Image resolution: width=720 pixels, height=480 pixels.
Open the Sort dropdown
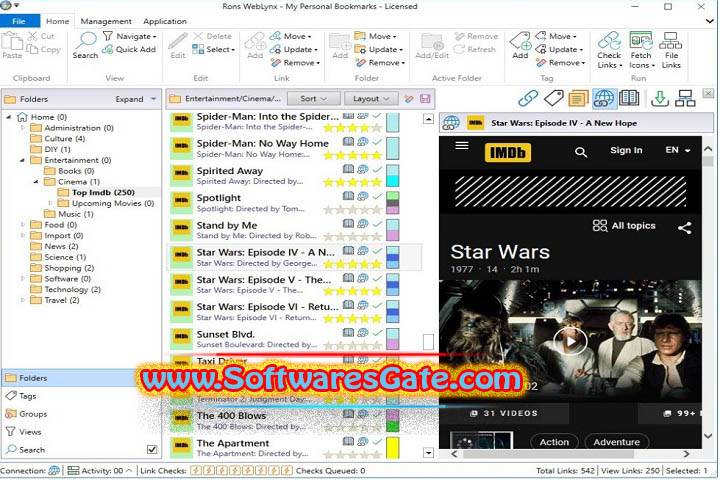pyautogui.click(x=314, y=98)
